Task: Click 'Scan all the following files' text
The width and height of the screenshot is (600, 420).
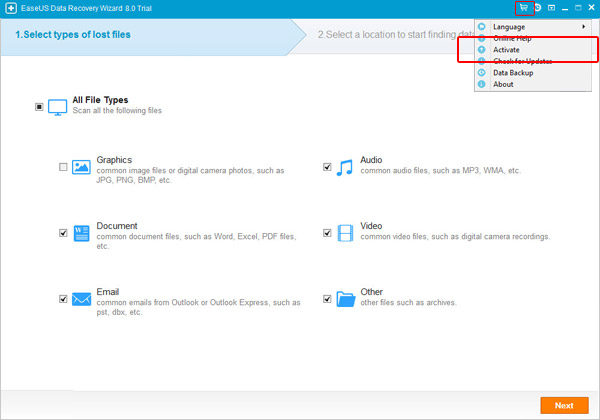Action: coord(117,111)
